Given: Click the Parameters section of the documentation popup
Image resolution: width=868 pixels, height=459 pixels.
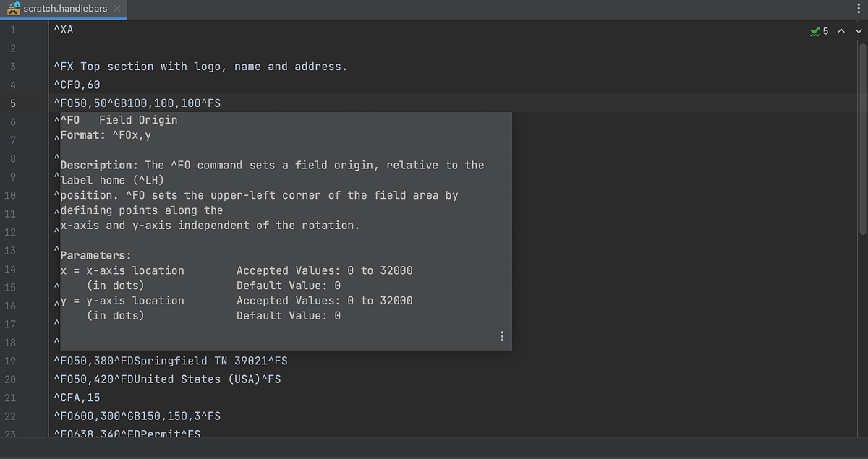Looking at the screenshot, I should point(95,255).
